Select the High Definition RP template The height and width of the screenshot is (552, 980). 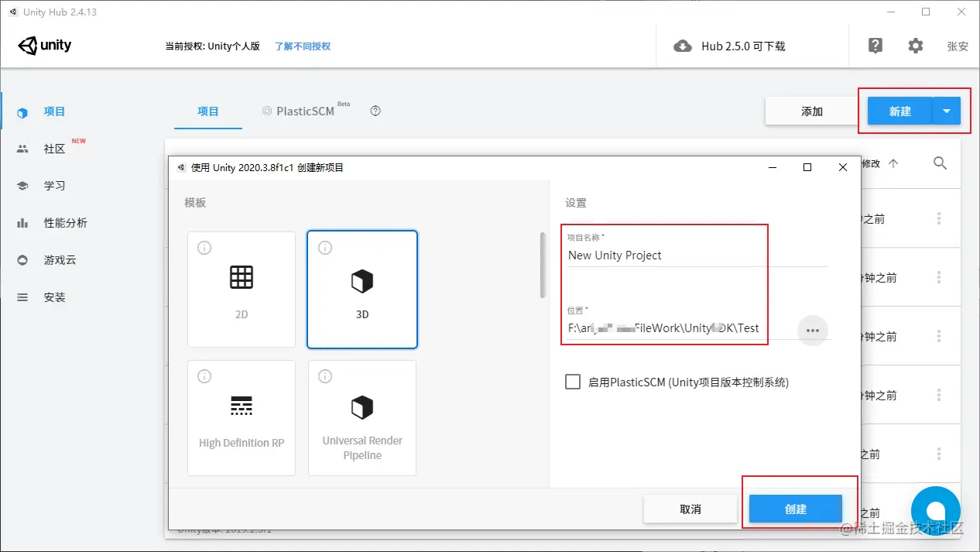[242, 418]
